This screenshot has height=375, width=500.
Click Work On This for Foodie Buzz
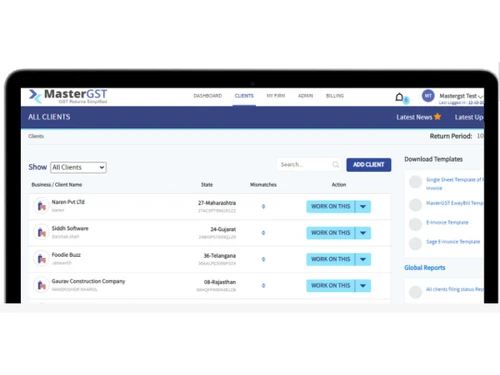point(331,259)
